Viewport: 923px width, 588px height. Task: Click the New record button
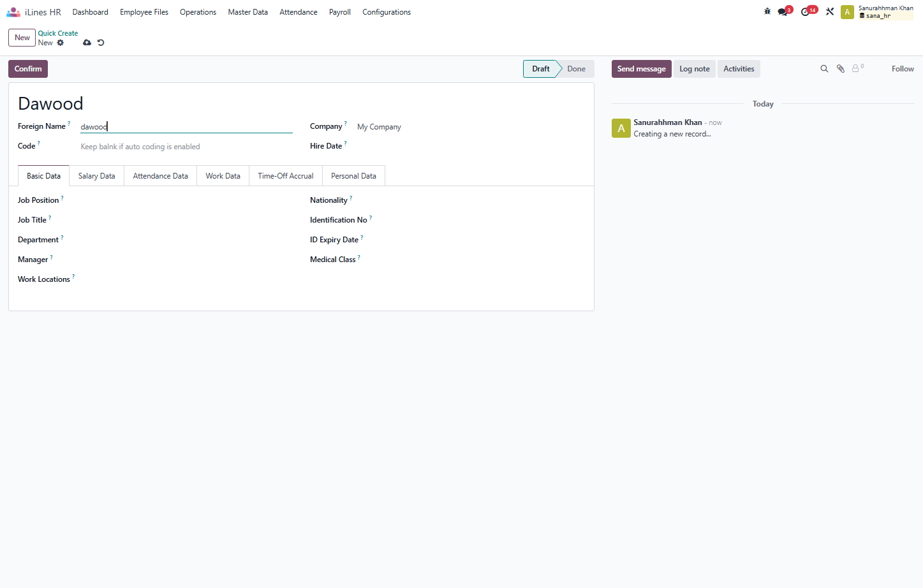click(22, 38)
